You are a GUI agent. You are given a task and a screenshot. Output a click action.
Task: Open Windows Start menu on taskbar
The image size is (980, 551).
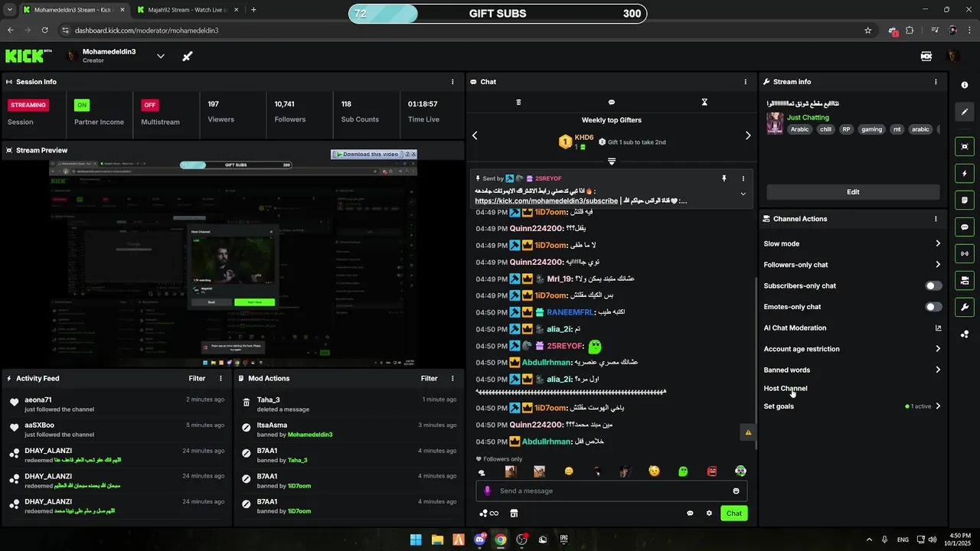[416, 540]
